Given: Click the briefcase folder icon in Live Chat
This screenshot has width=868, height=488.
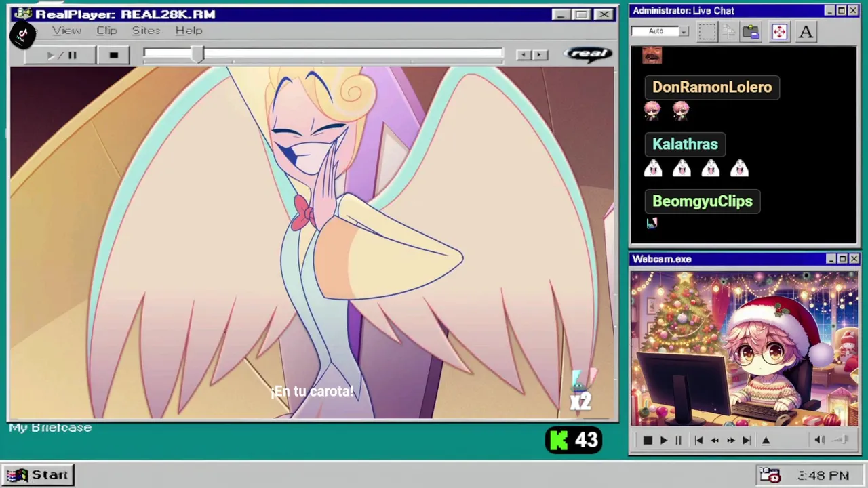Looking at the screenshot, I should point(751,32).
